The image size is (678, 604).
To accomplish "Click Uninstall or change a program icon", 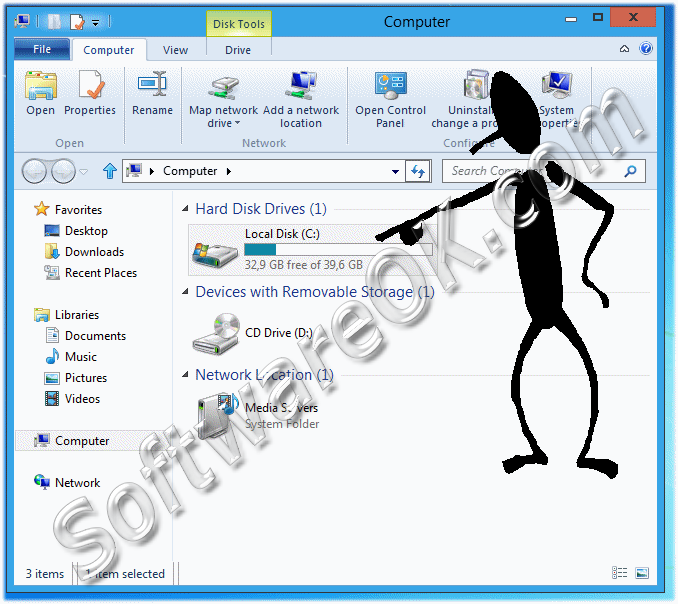I will (476, 85).
